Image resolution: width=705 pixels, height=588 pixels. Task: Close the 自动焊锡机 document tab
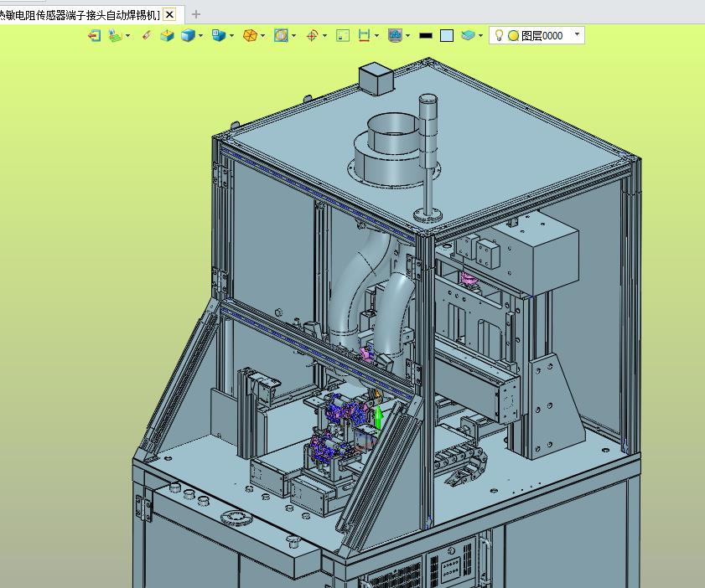[x=169, y=15]
